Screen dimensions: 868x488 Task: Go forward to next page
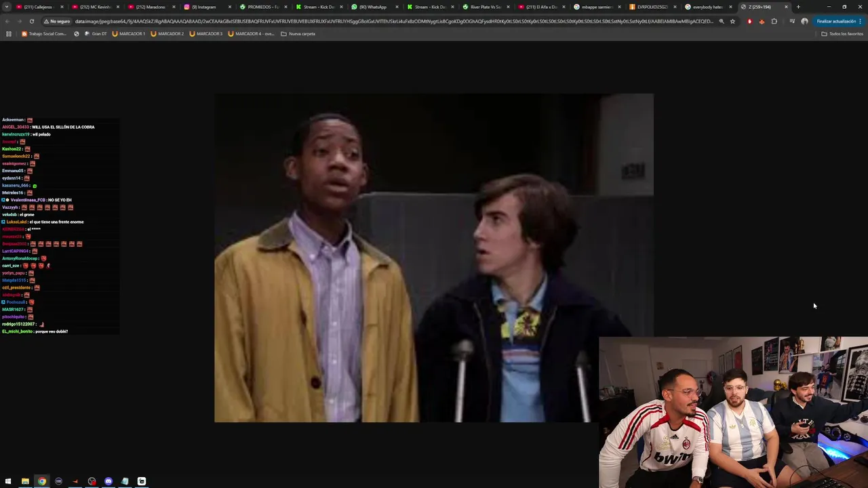20,21
